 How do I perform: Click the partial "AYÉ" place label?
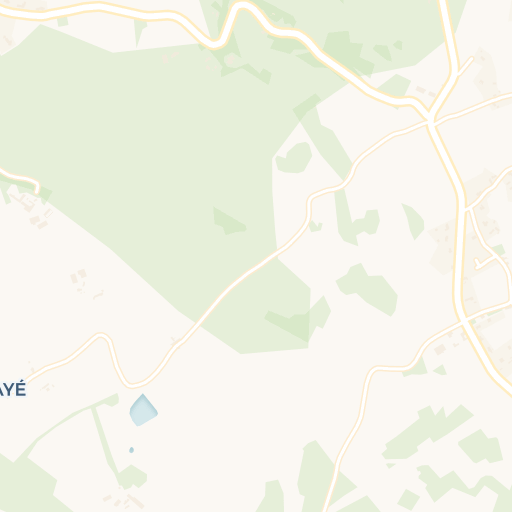point(13,389)
